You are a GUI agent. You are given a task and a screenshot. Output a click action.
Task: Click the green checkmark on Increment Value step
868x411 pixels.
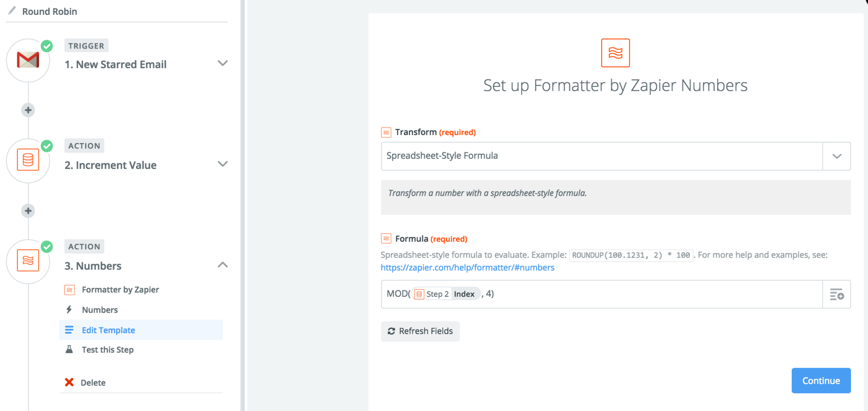tap(47, 146)
